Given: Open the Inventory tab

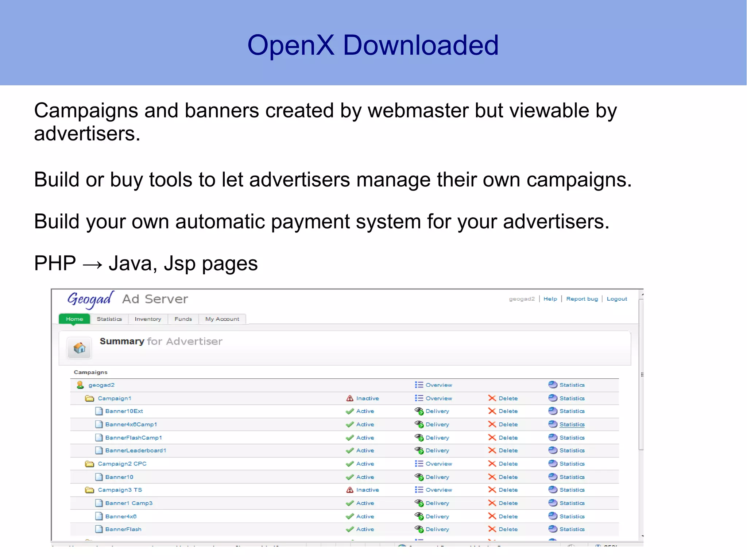Looking at the screenshot, I should click(x=148, y=319).
